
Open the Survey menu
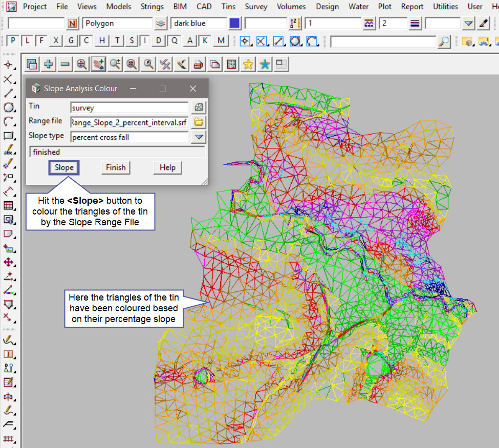pos(256,7)
